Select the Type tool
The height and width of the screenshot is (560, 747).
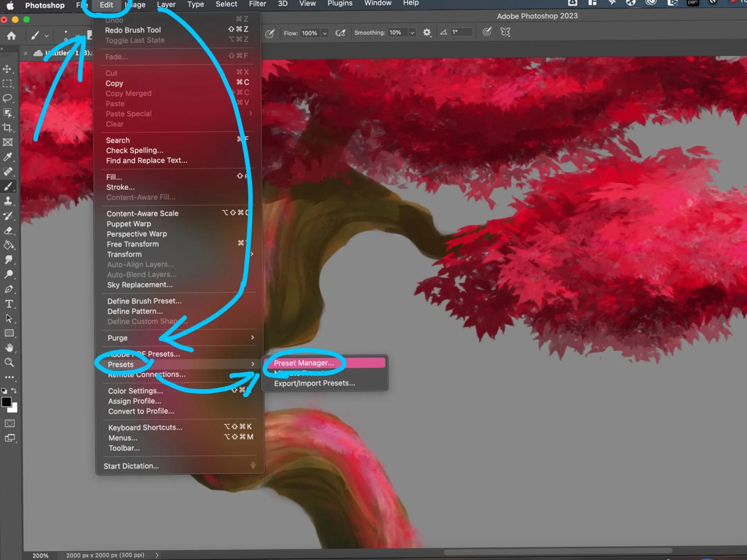9,304
